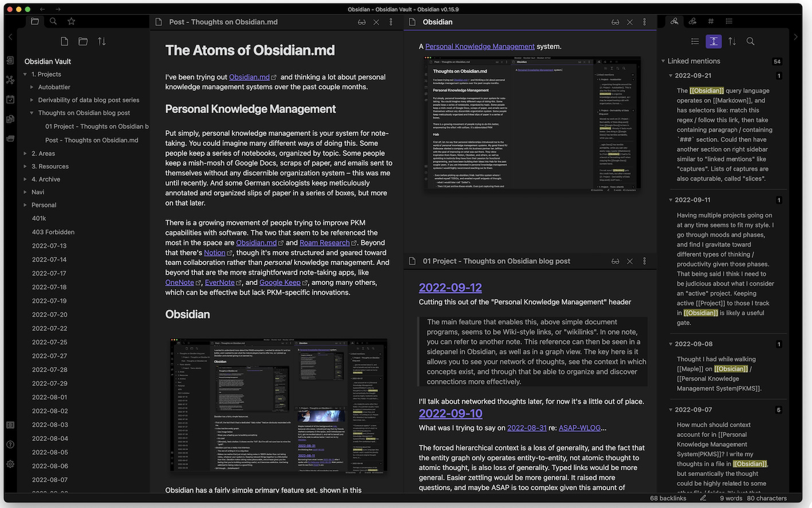Toggle collapse results in backlinks panel
The image size is (812, 508).
695,41
